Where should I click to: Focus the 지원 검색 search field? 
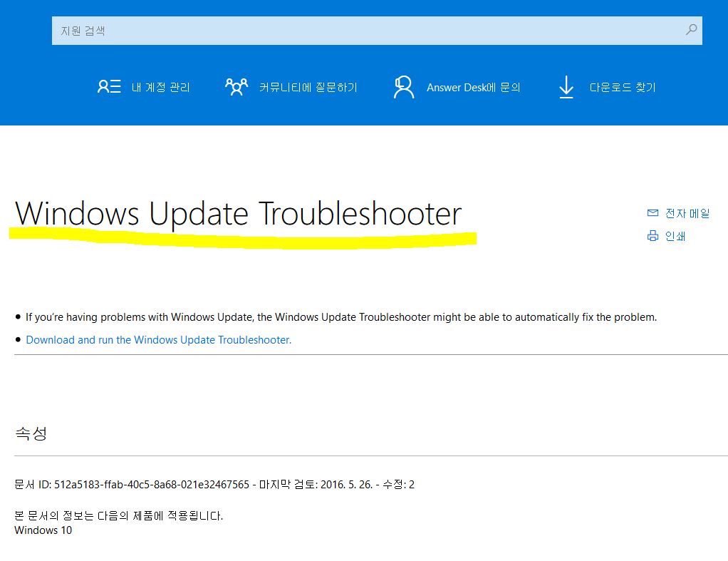(x=377, y=31)
